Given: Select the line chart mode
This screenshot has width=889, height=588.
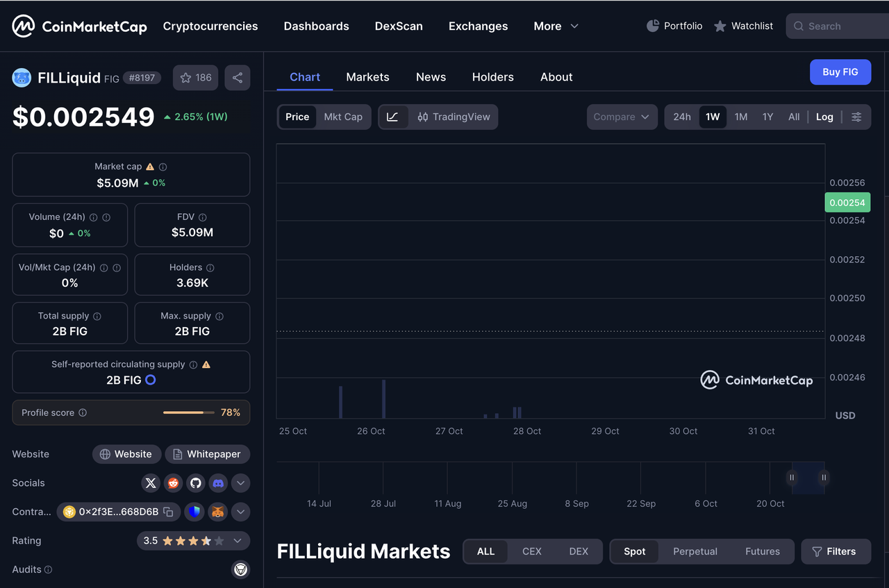Looking at the screenshot, I should (x=392, y=117).
